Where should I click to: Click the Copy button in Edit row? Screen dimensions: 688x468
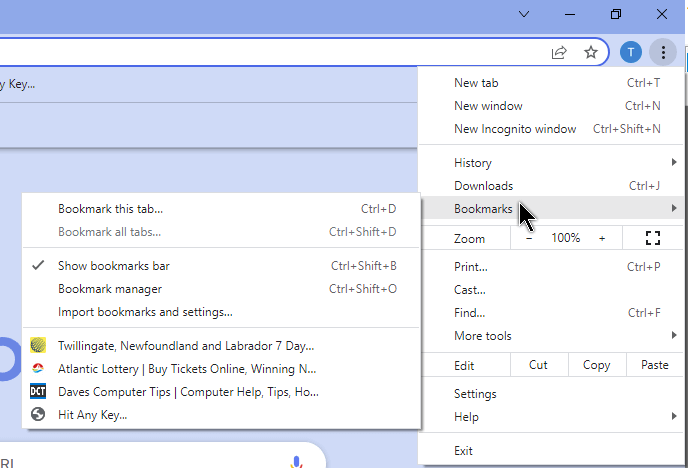coord(597,365)
